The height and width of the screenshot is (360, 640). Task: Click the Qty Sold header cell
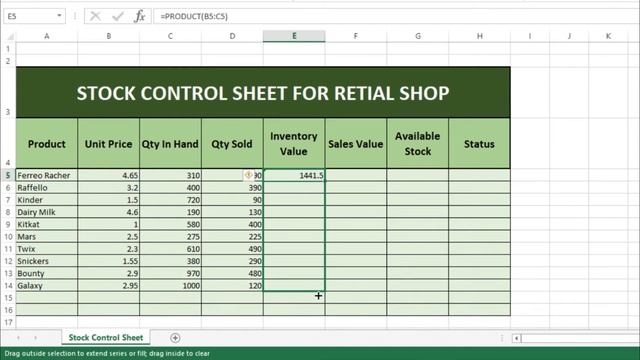coord(232,144)
